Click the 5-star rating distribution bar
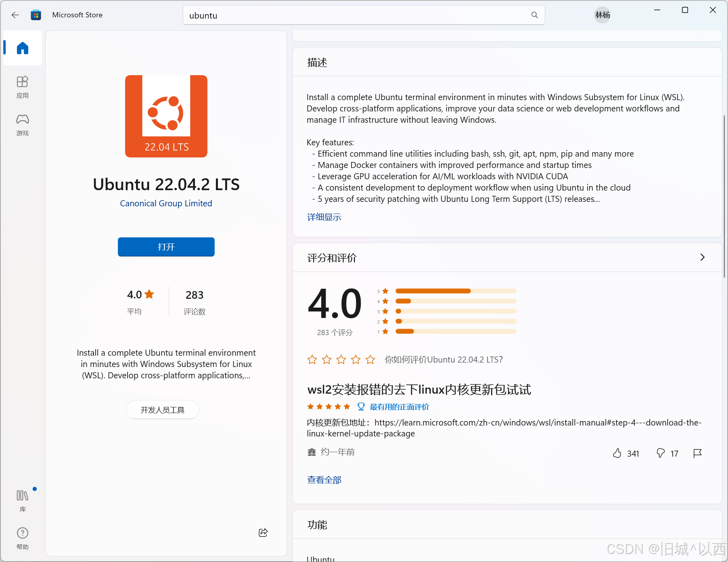This screenshot has width=728, height=562. 456,291
